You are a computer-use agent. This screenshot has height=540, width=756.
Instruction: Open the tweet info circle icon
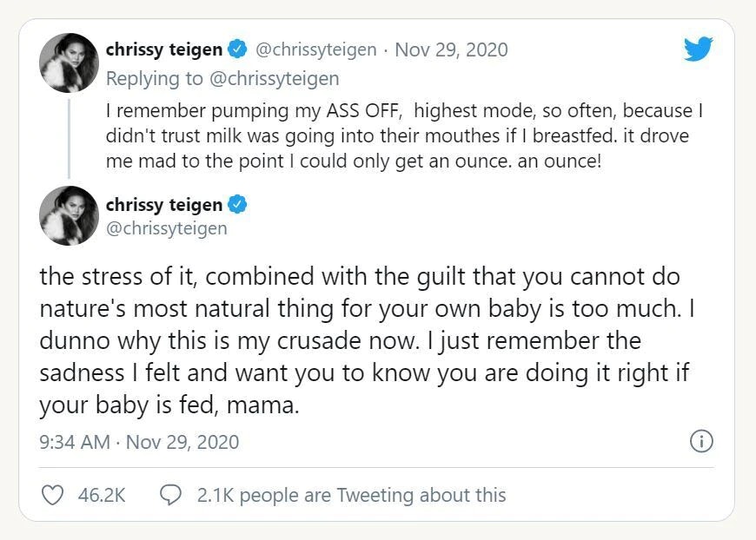701,441
